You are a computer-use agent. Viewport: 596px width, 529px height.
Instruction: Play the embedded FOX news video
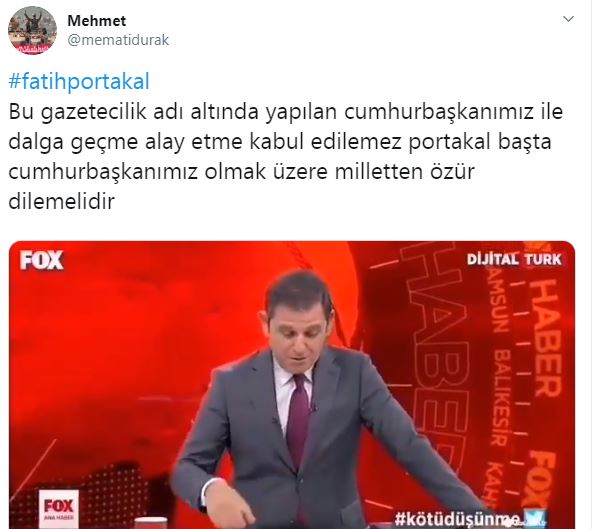(x=292, y=385)
